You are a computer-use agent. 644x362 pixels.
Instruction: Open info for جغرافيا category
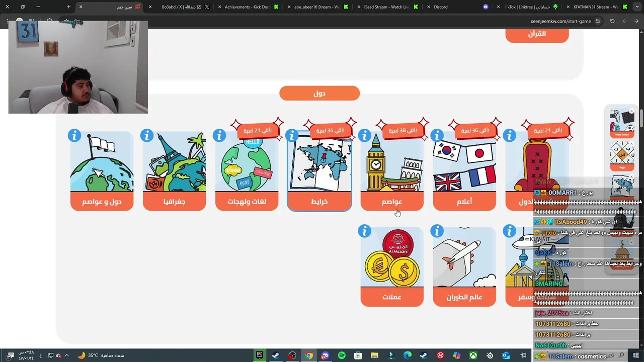[147, 136]
